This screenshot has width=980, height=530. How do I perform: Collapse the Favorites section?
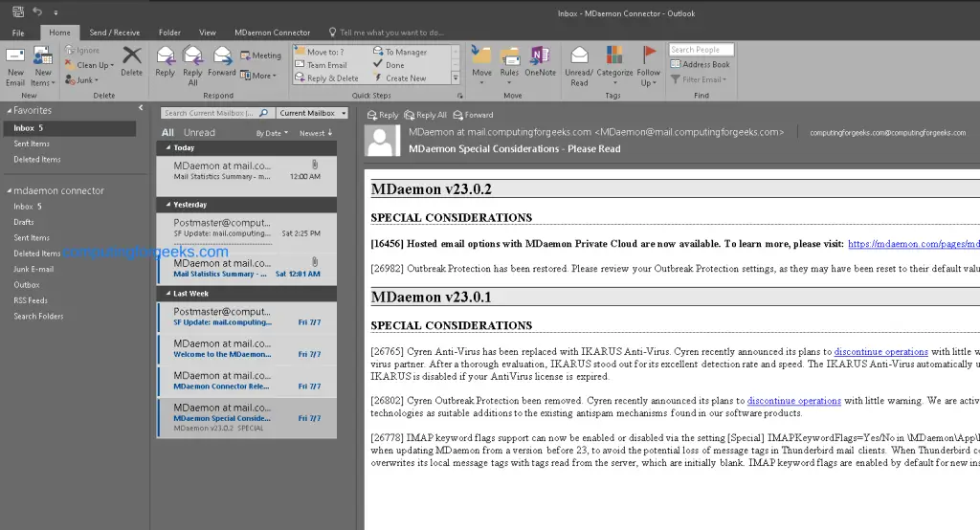tap(10, 111)
